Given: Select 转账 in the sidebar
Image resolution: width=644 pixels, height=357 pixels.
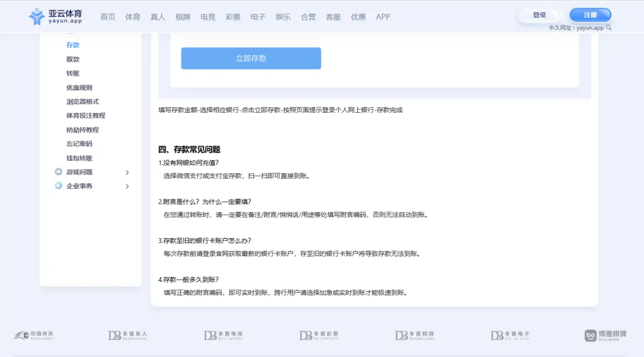Looking at the screenshot, I should (x=73, y=73).
